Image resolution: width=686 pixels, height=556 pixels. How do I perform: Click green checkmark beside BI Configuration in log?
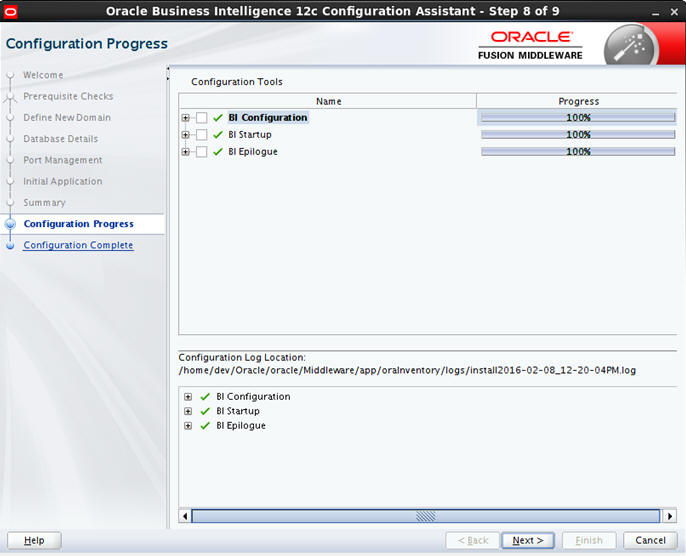click(205, 397)
